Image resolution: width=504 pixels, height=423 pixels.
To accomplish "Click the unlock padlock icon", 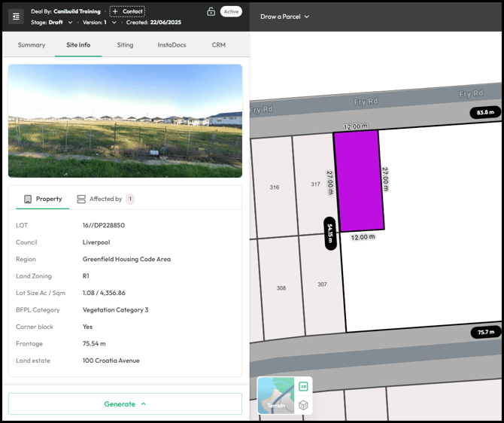I will (x=211, y=11).
